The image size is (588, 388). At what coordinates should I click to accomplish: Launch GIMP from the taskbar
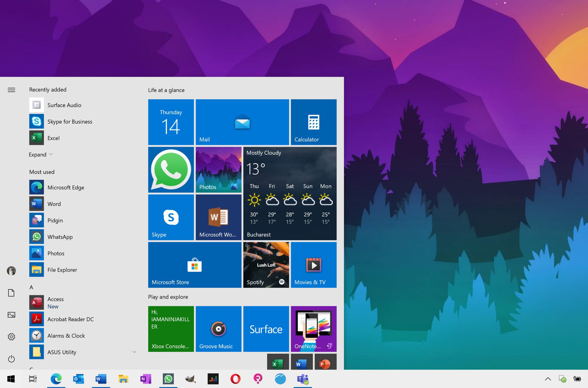pyautogui.click(x=190, y=379)
